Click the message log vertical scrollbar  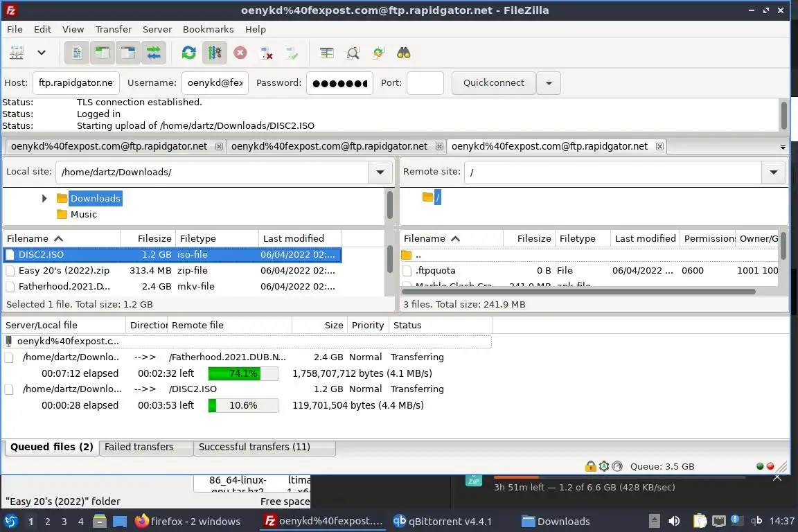click(x=783, y=115)
